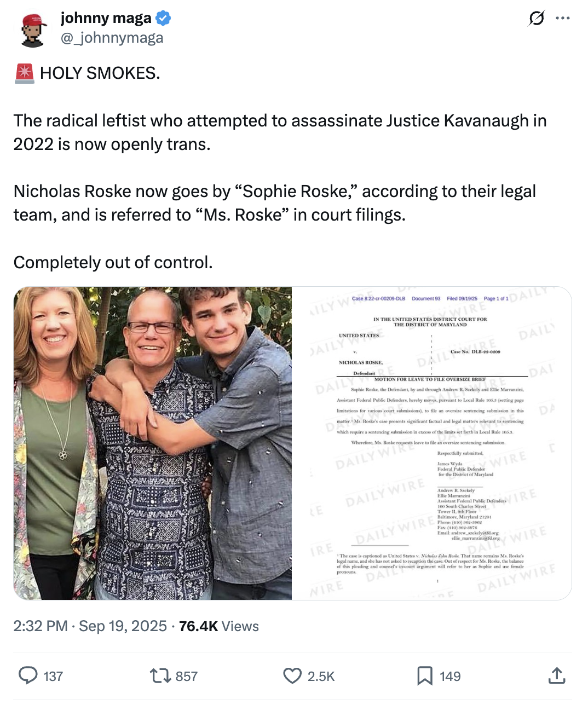
Task: Bookmark the post with the bookmark icon
Action: [x=424, y=676]
